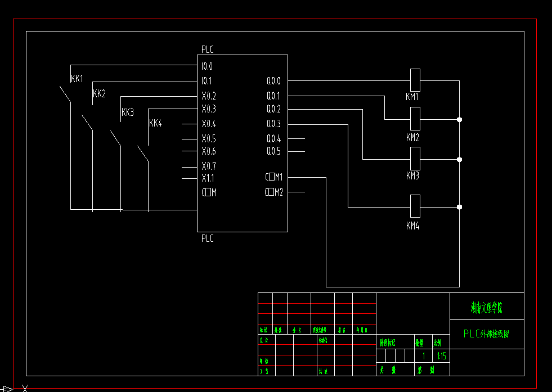Image resolution: width=552 pixels, height=392 pixels.
Task: Select the COM2 terminal label
Action: (274, 192)
